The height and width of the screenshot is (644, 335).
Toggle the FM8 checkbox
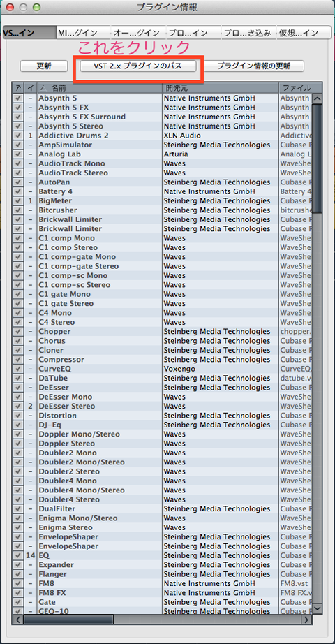tap(18, 583)
